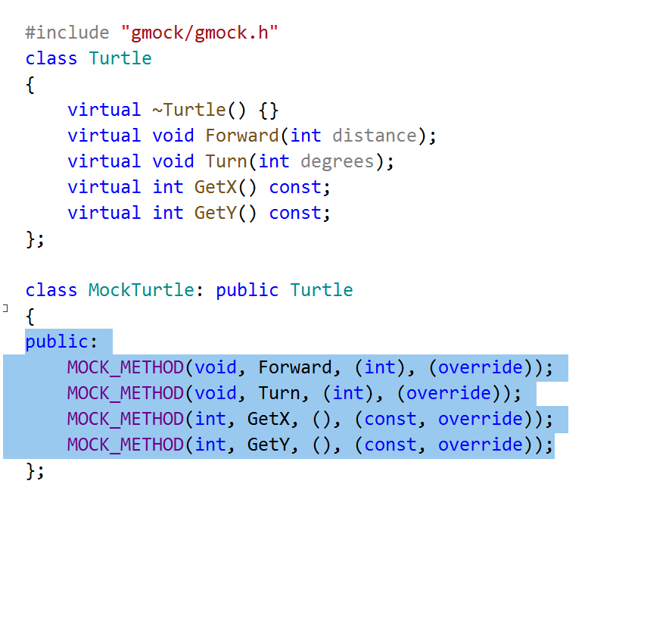Image resolution: width=672 pixels, height=618 pixels.
Task: Click the MockTurtle class name
Action: (x=140, y=289)
